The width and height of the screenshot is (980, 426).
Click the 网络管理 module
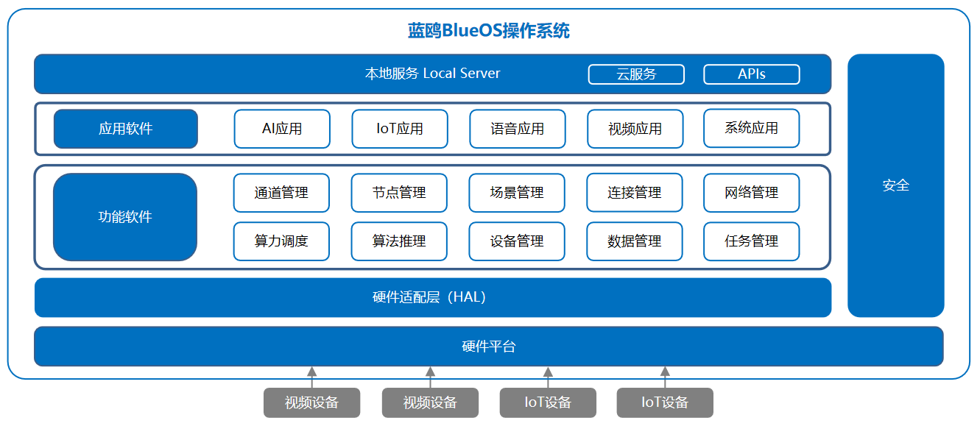(x=751, y=193)
